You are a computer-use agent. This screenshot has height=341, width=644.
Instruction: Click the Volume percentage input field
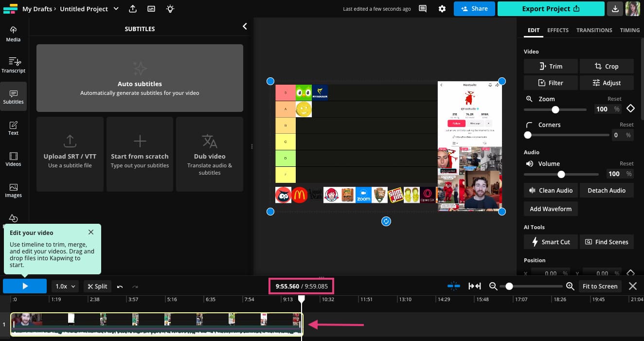tap(620, 174)
